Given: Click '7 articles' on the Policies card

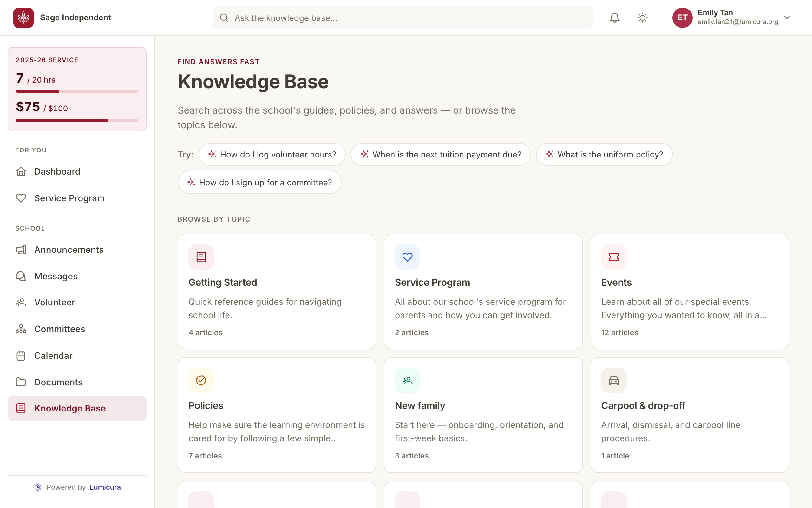Looking at the screenshot, I should pyautogui.click(x=205, y=456).
